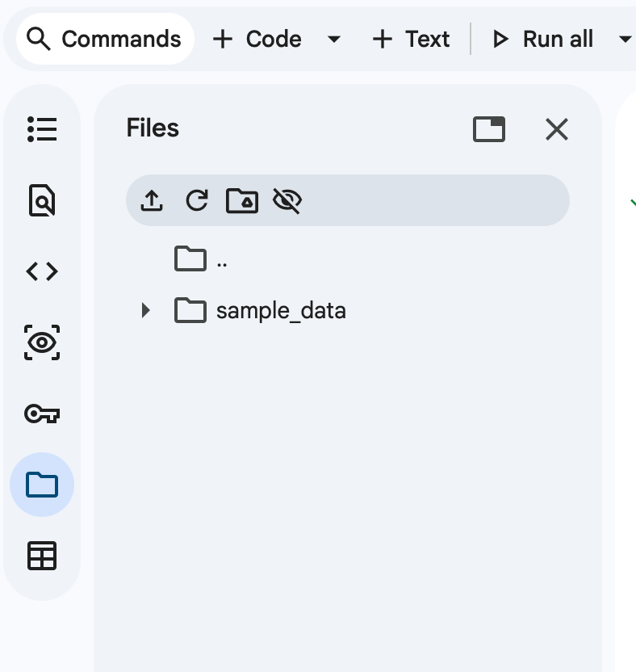The height and width of the screenshot is (672, 636).
Task: Open the Commands search palette
Action: [104, 39]
